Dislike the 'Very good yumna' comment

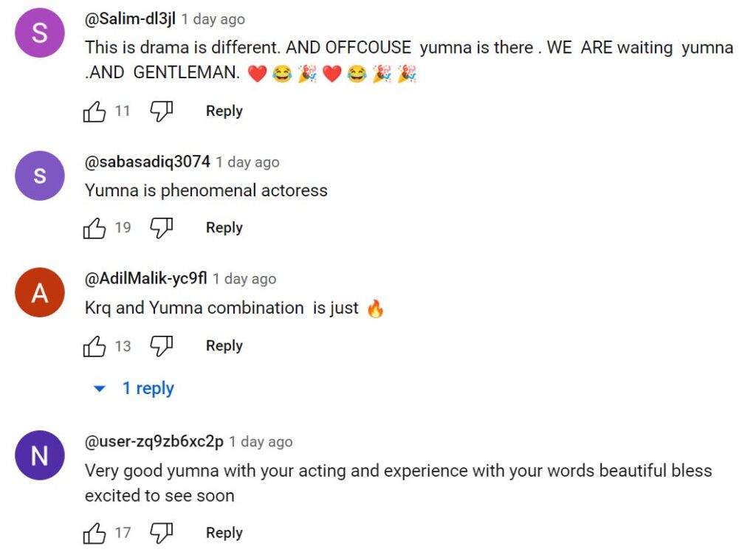pyautogui.click(x=161, y=533)
